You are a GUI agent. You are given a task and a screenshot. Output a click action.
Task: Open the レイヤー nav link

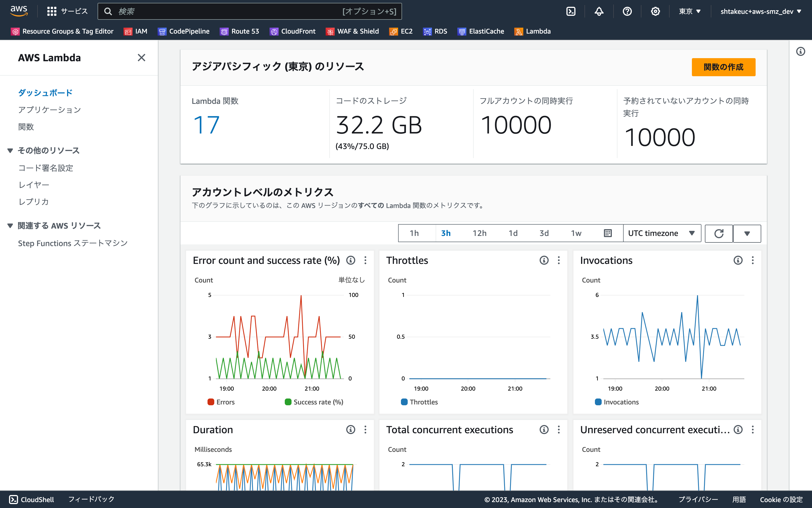point(34,185)
